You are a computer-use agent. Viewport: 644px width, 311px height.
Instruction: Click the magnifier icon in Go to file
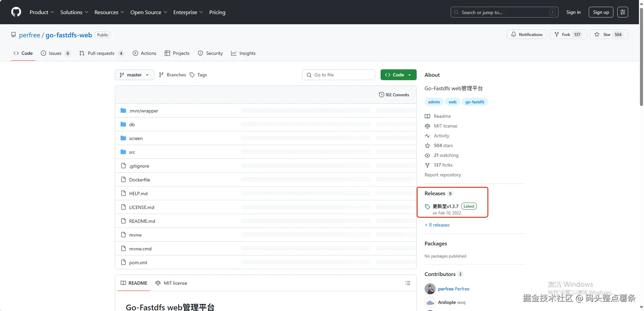click(309, 75)
